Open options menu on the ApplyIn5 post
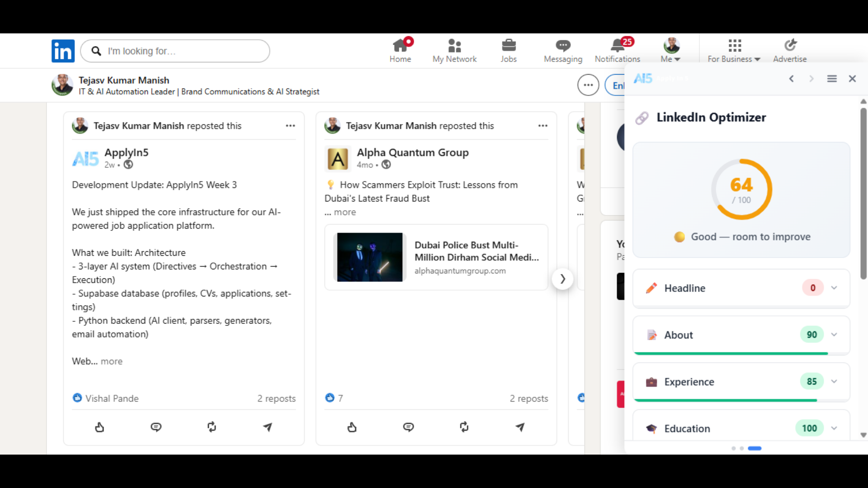The image size is (868, 488). click(x=290, y=126)
